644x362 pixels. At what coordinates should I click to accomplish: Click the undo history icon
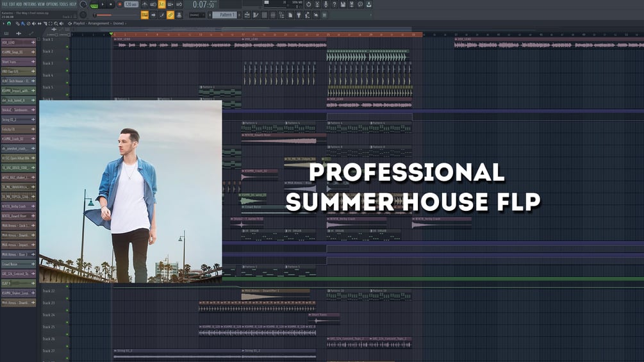pos(308,4)
